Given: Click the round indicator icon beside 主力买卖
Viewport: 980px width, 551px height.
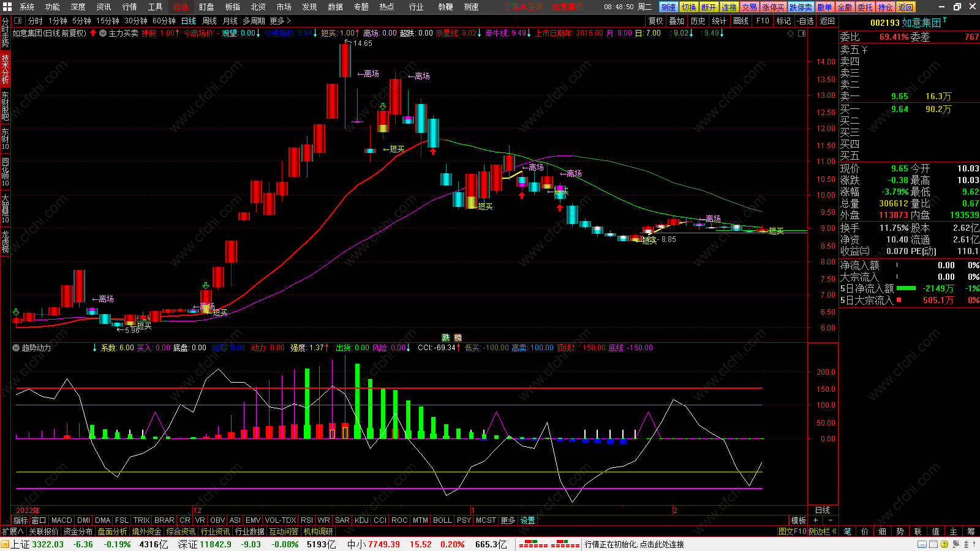Looking at the screenshot, I should 103,33.
